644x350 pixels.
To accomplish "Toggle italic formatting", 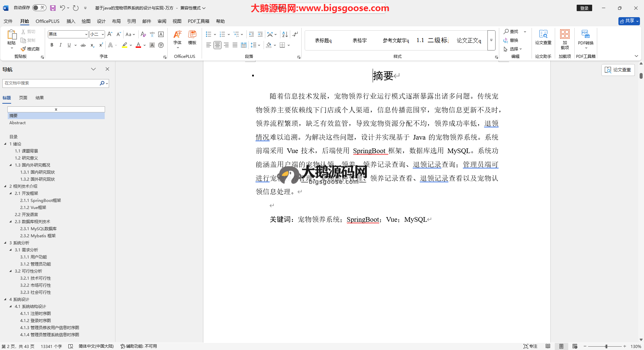I will click(61, 45).
